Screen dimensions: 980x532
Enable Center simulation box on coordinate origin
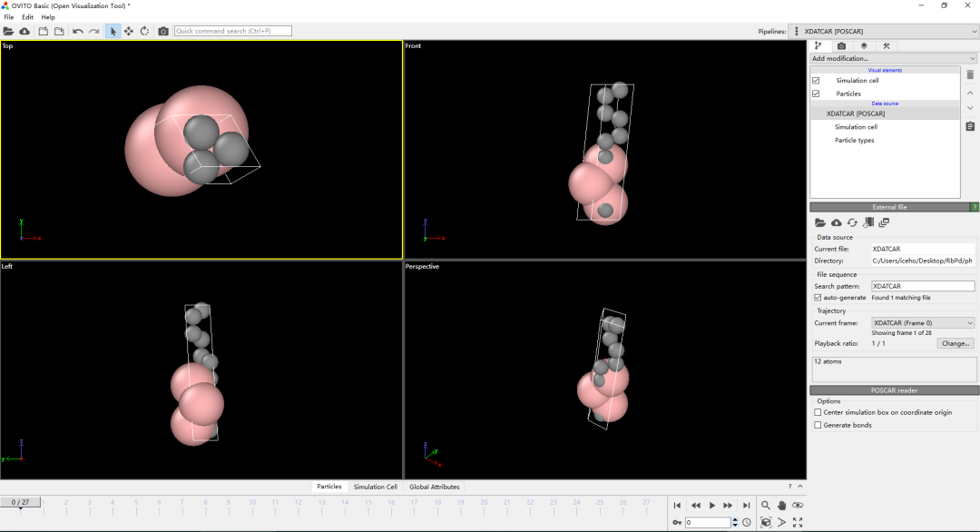click(x=818, y=412)
